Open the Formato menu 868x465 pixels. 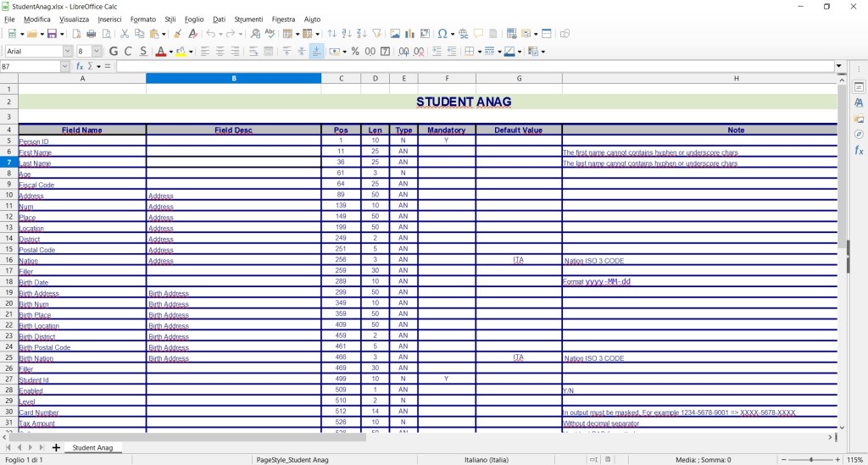click(142, 19)
